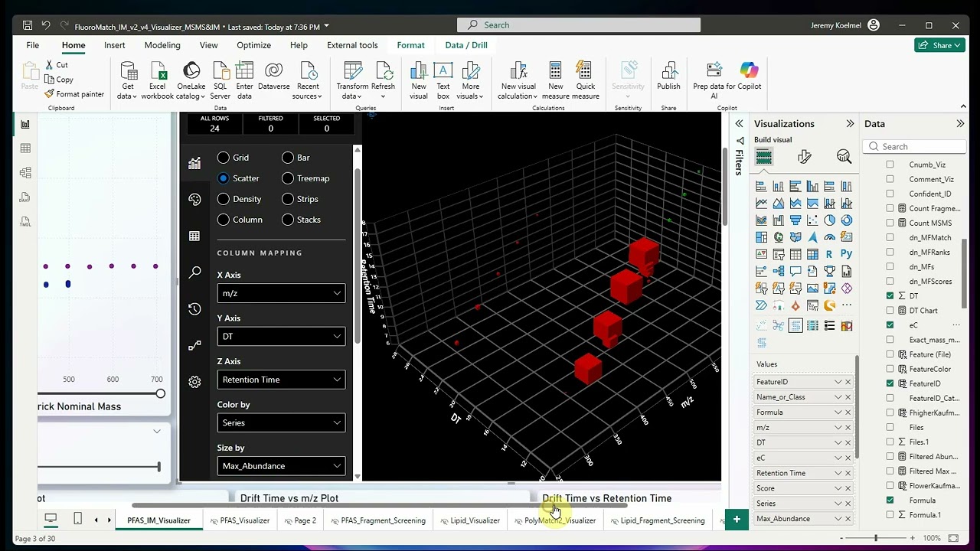
Task: Switch to Table view in left sidebar
Action: (25, 148)
